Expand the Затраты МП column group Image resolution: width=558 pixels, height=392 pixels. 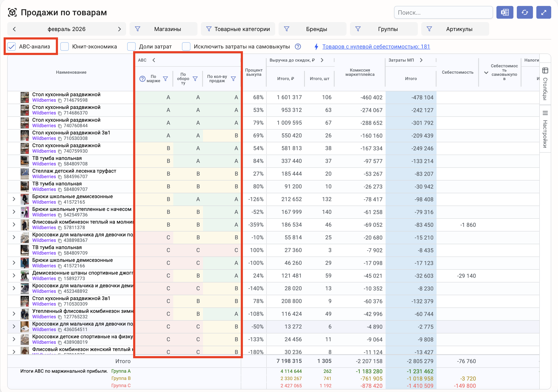click(421, 60)
